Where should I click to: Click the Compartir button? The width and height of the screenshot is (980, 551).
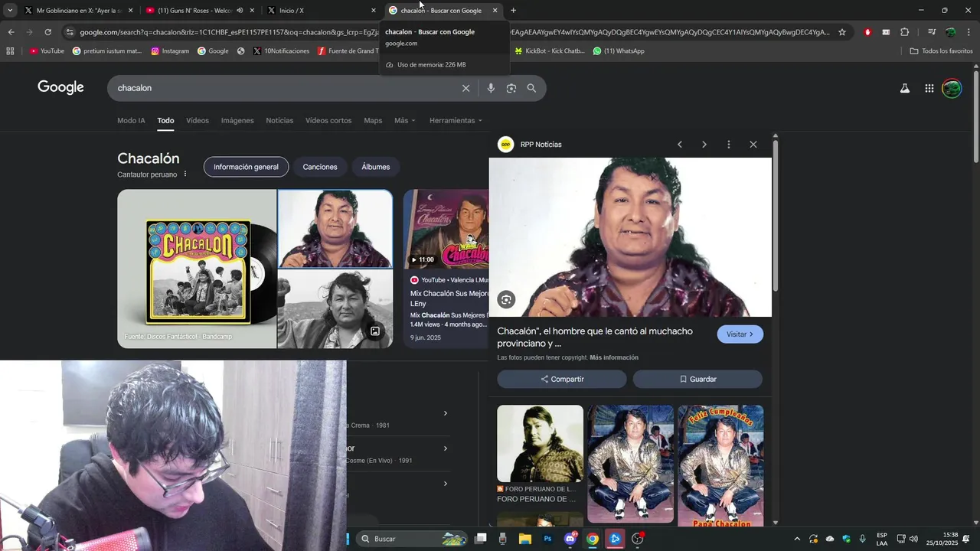(x=562, y=379)
